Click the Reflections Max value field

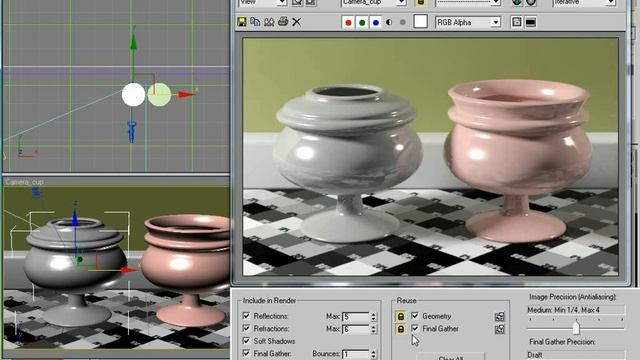[356, 317]
